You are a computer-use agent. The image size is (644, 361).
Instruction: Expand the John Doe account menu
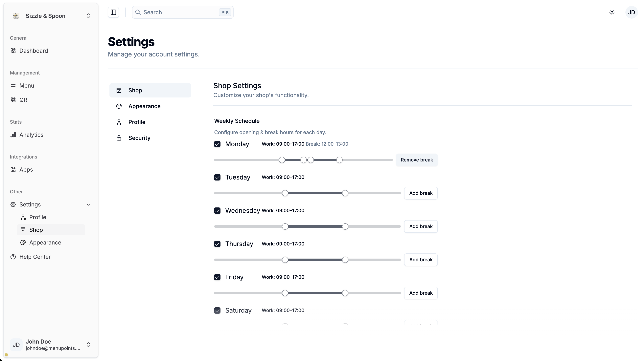tap(88, 345)
